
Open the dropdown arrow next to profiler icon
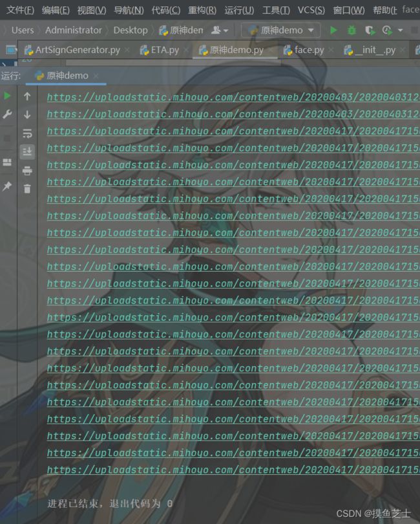(401, 30)
